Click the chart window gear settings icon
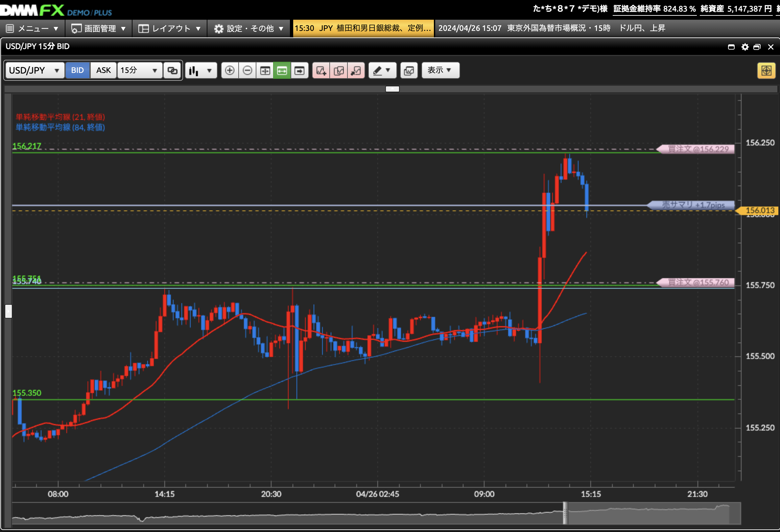This screenshot has height=532, width=780. tap(745, 47)
